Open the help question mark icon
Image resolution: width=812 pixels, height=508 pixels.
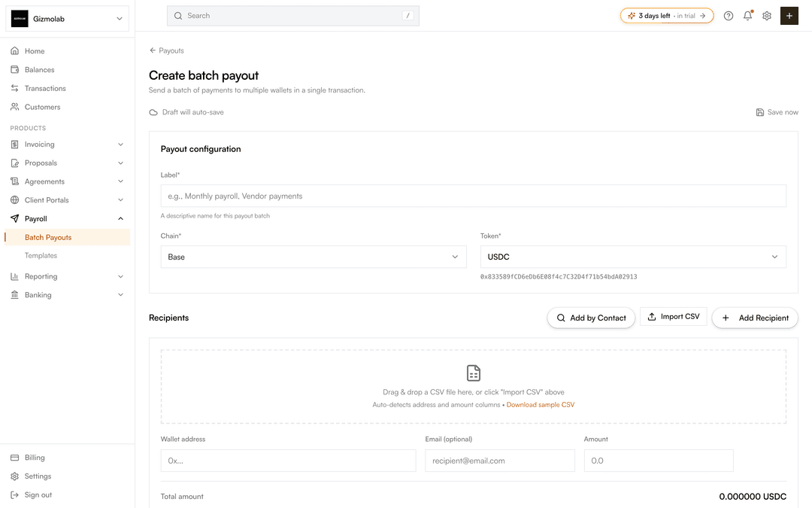[x=728, y=16]
